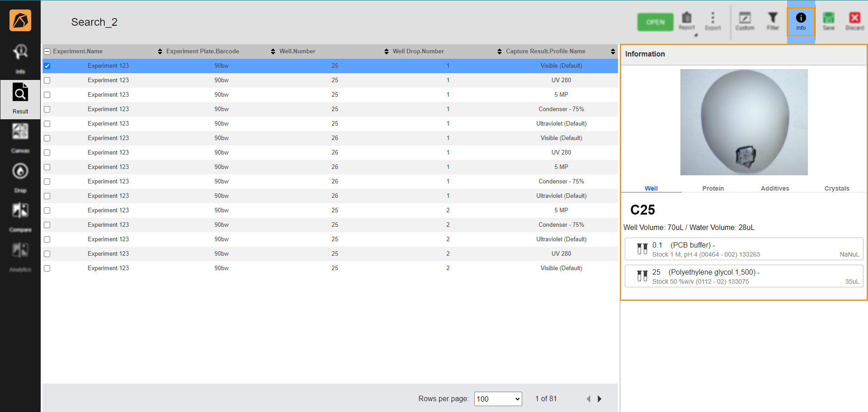Toggle the select-all checkbox in table header
The image size is (868, 412).
point(47,51)
